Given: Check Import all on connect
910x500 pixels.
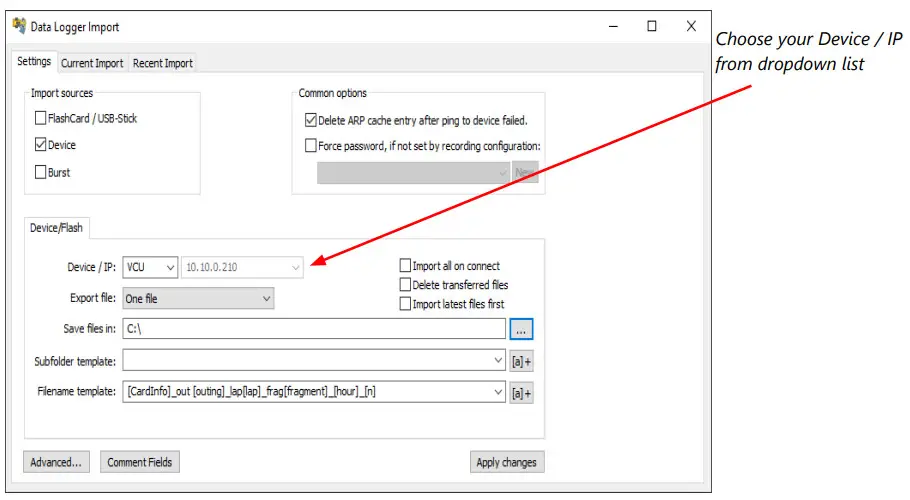Looking at the screenshot, I should pyautogui.click(x=405, y=266).
